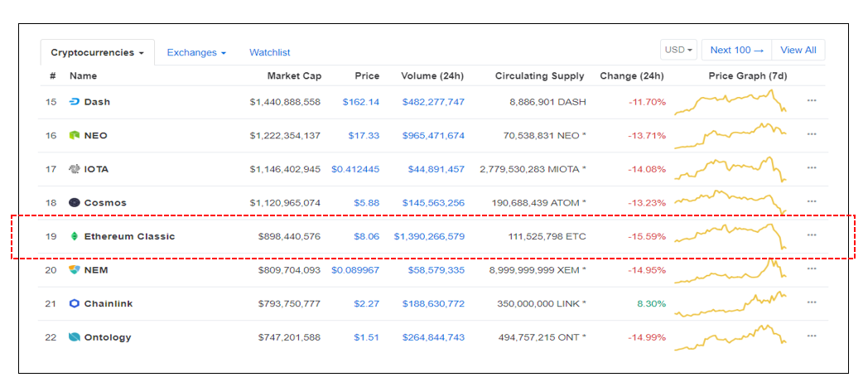The width and height of the screenshot is (868, 387).
Task: Go to Next 100 results
Action: [x=736, y=50]
